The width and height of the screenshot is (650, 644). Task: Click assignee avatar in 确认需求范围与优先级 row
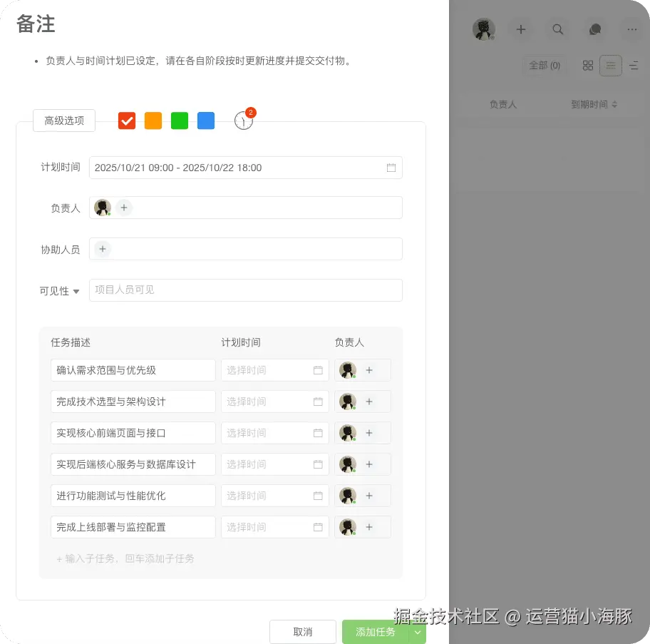click(x=348, y=370)
